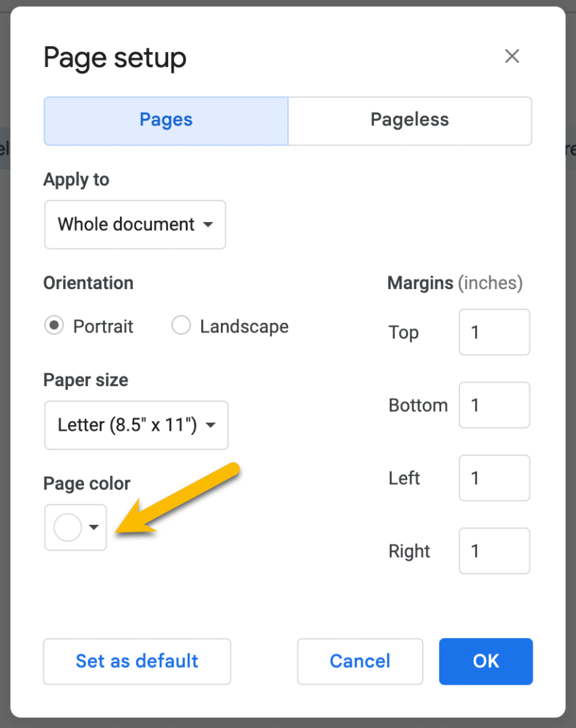This screenshot has width=576, height=728.
Task: Set current settings as default
Action: [x=137, y=662]
